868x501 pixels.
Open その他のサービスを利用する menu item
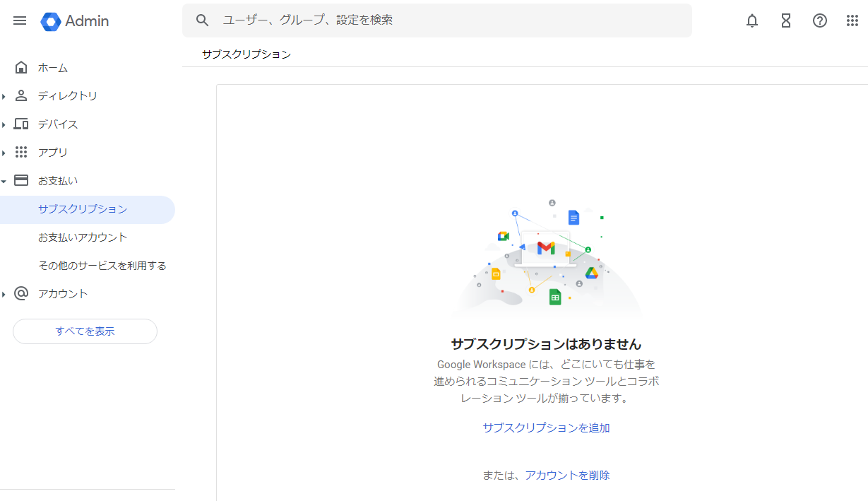102,266
